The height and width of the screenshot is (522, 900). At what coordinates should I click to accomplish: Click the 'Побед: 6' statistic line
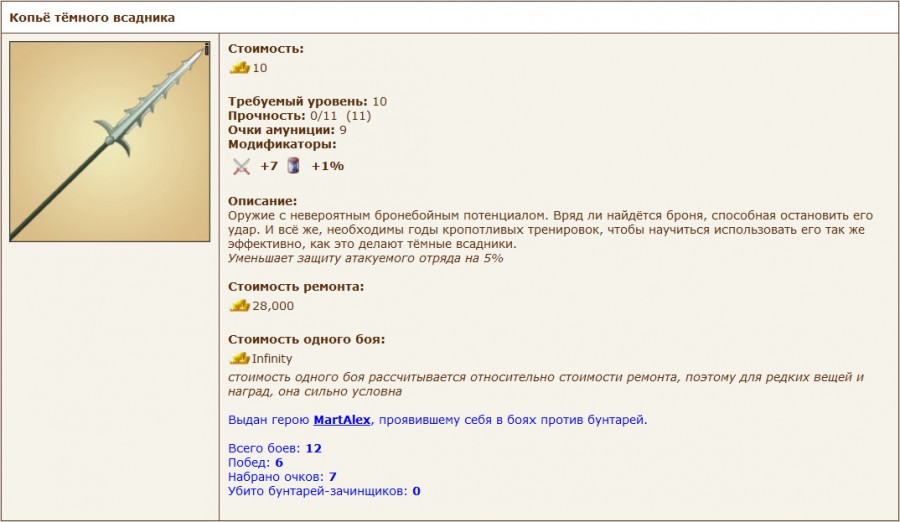coord(256,463)
